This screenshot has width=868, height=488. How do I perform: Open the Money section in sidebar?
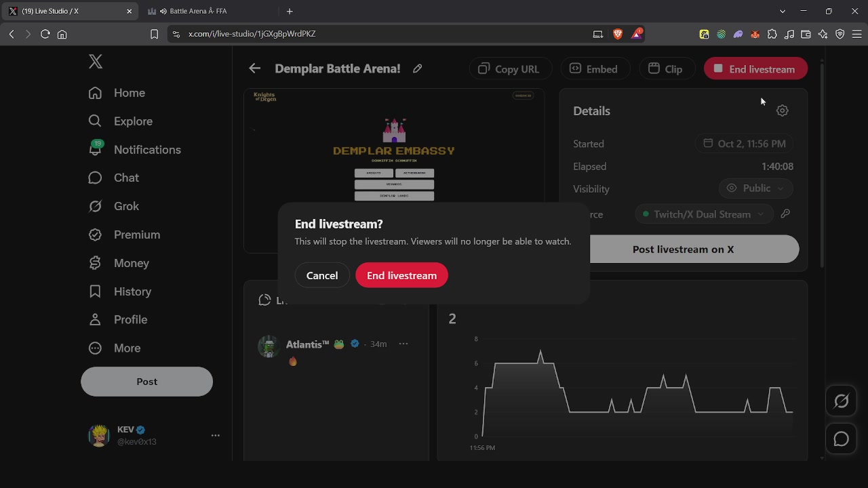119,263
